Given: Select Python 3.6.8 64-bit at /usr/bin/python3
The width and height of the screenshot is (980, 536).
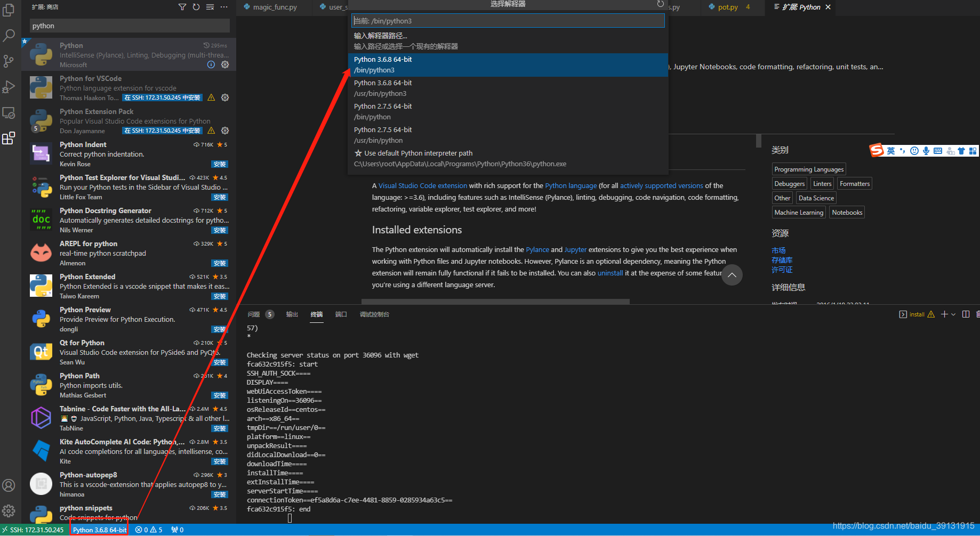Looking at the screenshot, I should (508, 88).
